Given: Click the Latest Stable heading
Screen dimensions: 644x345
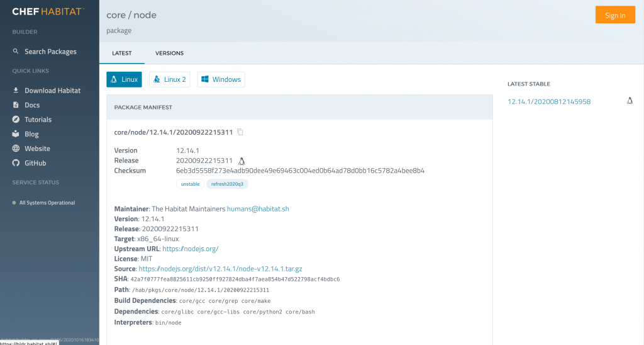Looking at the screenshot, I should coord(528,84).
